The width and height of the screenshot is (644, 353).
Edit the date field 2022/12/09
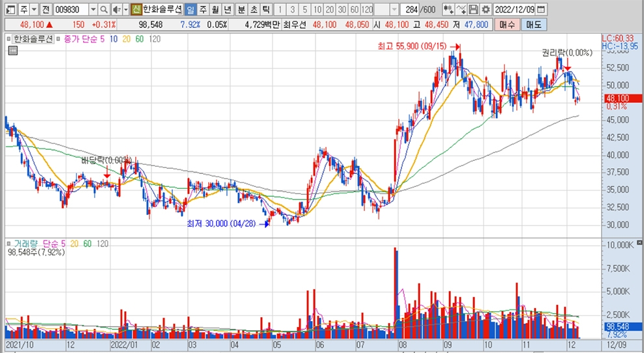(x=514, y=9)
